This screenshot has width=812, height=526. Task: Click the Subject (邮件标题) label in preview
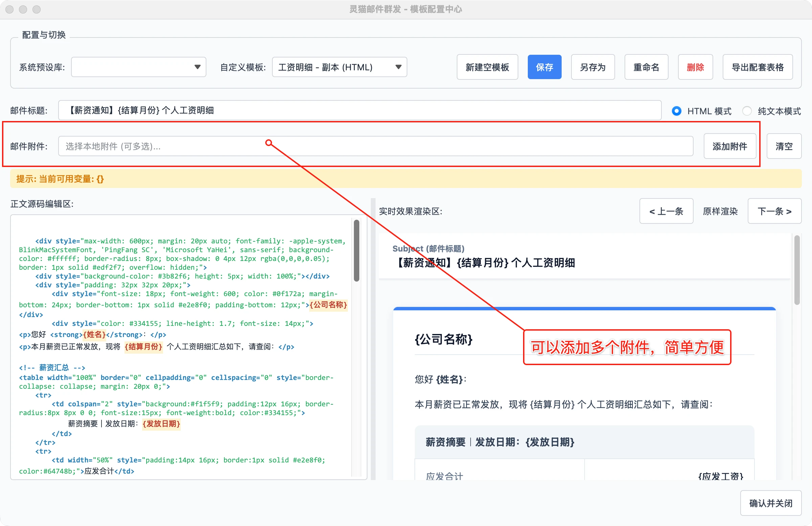(428, 248)
